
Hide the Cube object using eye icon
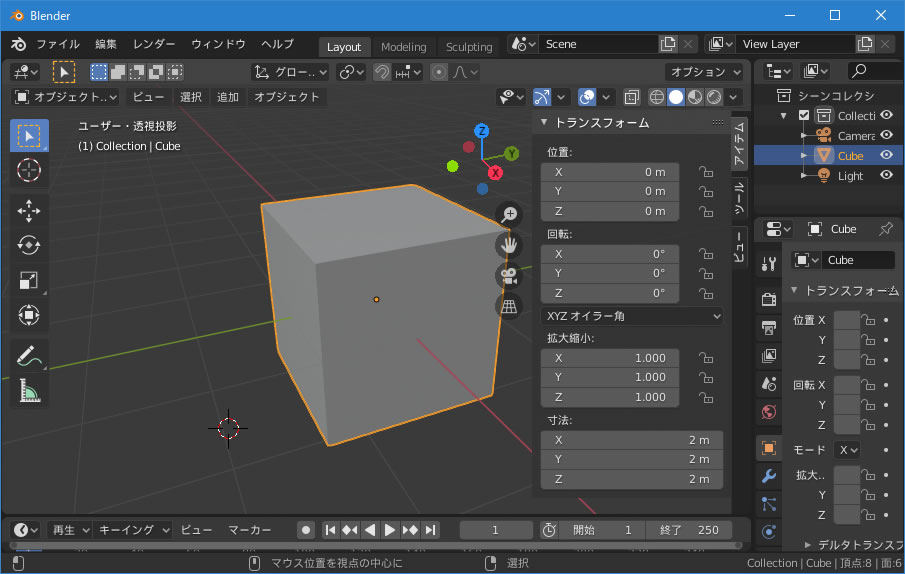[x=886, y=155]
